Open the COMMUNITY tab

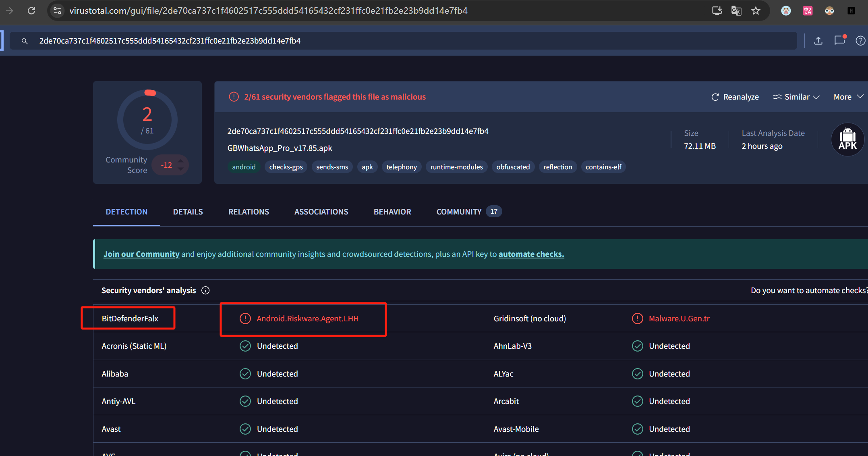click(469, 212)
